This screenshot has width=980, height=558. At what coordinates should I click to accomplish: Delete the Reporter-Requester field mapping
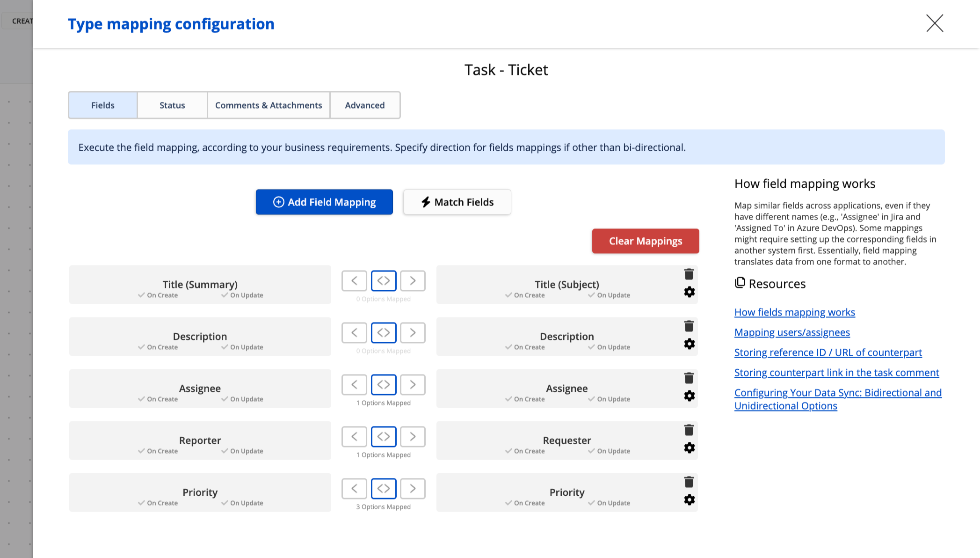(x=689, y=430)
